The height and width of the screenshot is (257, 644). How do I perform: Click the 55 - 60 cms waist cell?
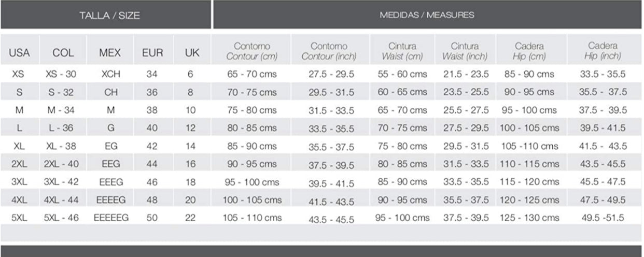pos(402,75)
